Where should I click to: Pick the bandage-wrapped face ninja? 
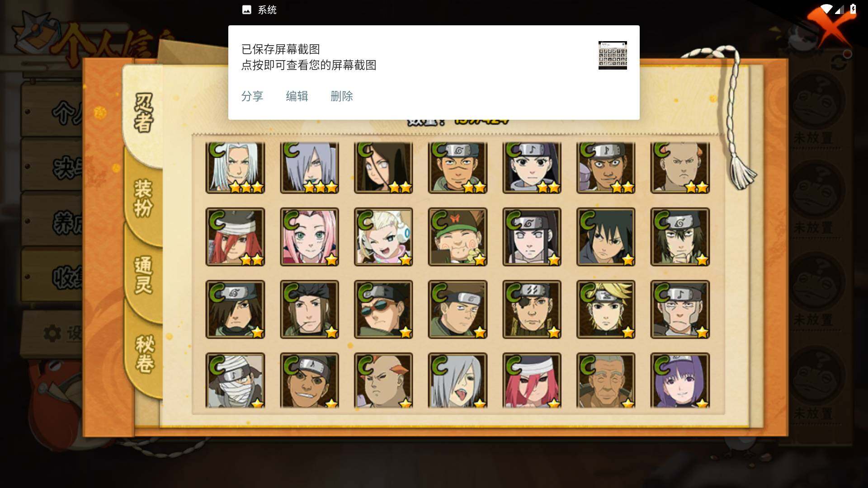(235, 380)
